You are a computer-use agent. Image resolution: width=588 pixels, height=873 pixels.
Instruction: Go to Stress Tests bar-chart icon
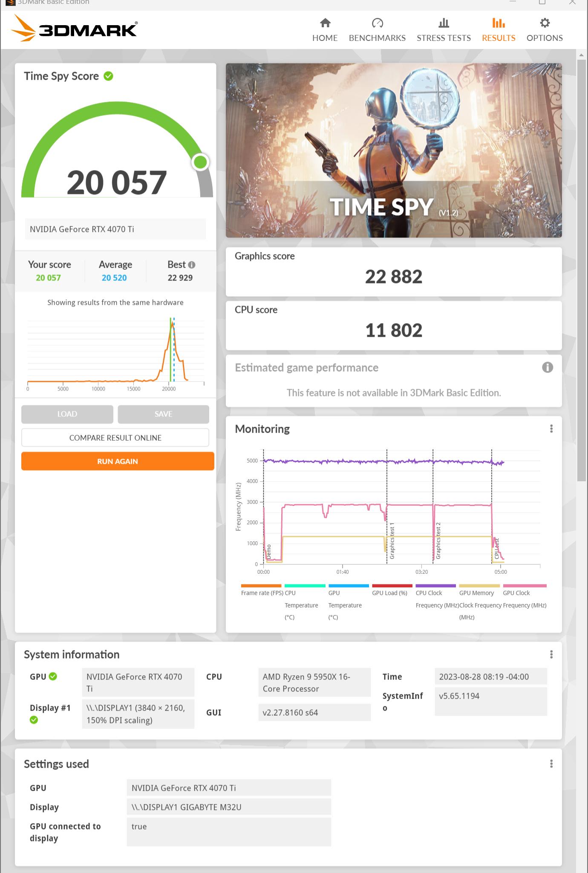[x=444, y=23]
